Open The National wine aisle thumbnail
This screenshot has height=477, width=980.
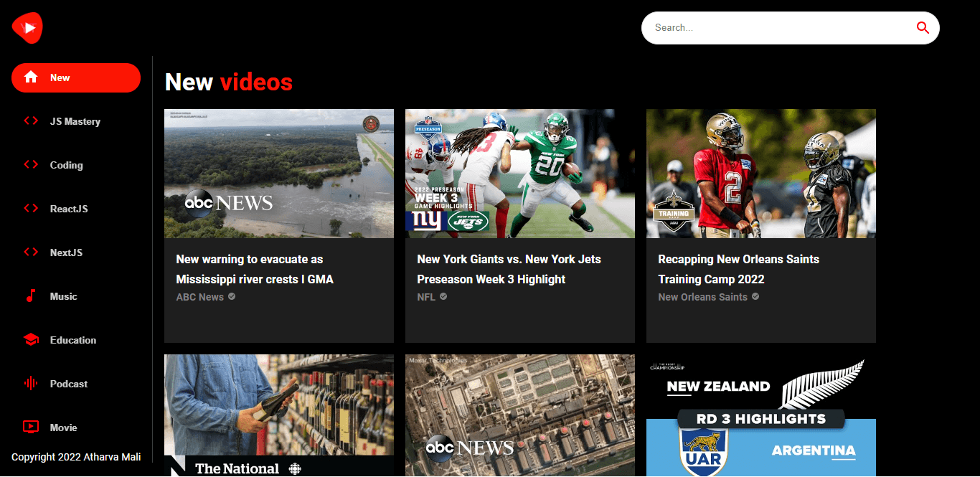click(x=279, y=415)
